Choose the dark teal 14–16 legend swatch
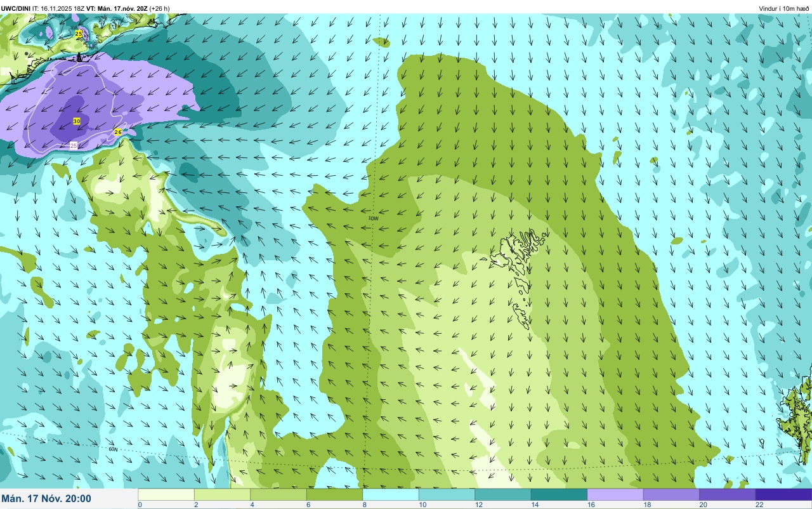The height and width of the screenshot is (509, 812). 559,494
